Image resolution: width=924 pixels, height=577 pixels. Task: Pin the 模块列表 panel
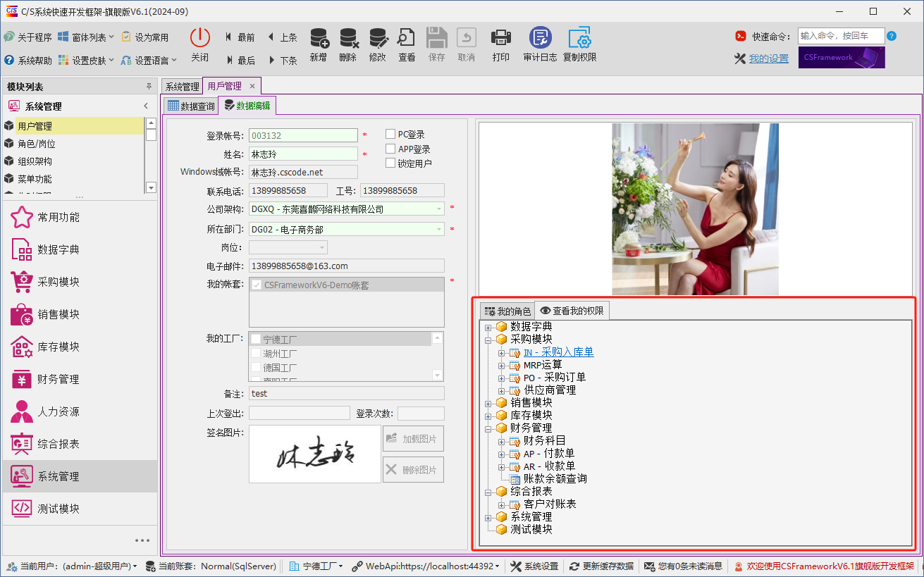pyautogui.click(x=149, y=87)
